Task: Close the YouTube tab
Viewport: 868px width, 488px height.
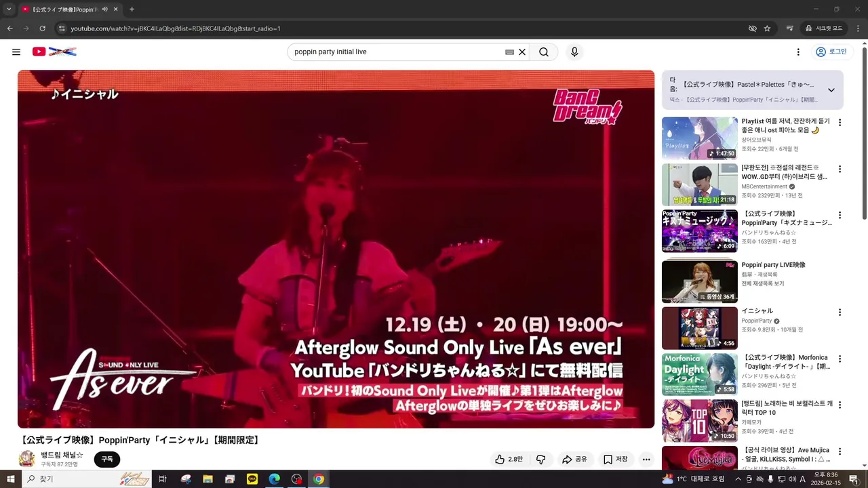Action: (115, 9)
